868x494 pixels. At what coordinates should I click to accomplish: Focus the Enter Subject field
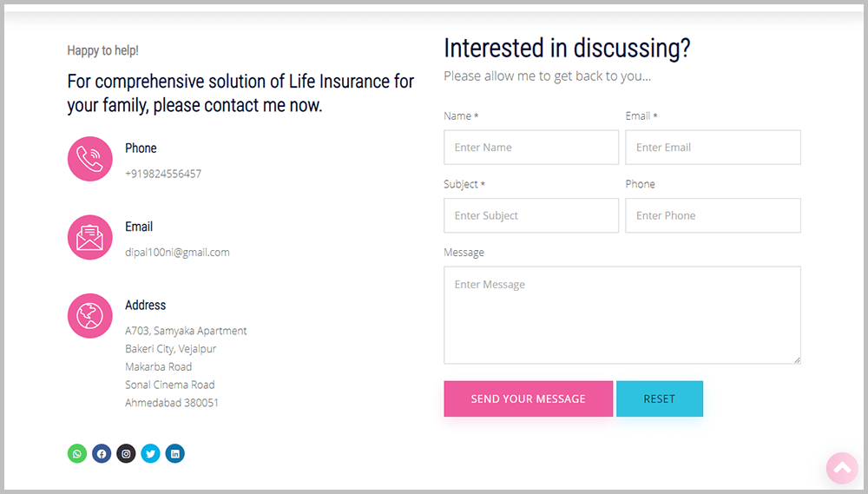point(531,215)
